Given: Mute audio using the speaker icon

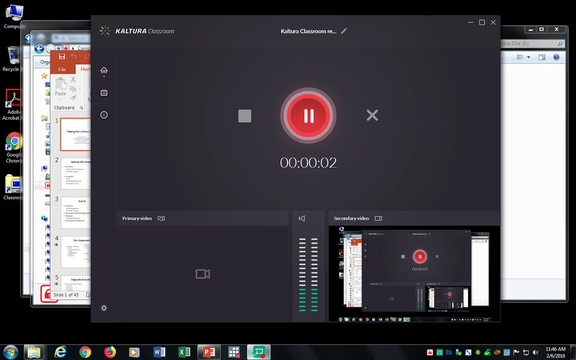Looking at the screenshot, I should pyautogui.click(x=302, y=219).
